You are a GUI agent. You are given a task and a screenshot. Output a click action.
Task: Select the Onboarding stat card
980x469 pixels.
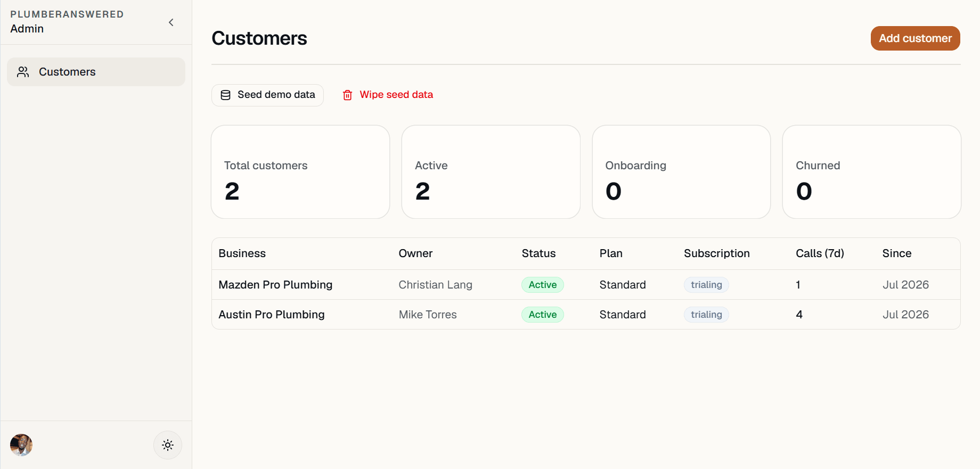click(681, 172)
